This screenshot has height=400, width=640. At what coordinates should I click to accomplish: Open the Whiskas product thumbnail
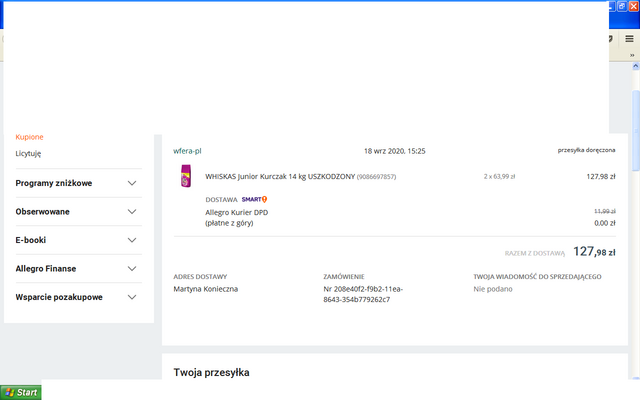(186, 176)
